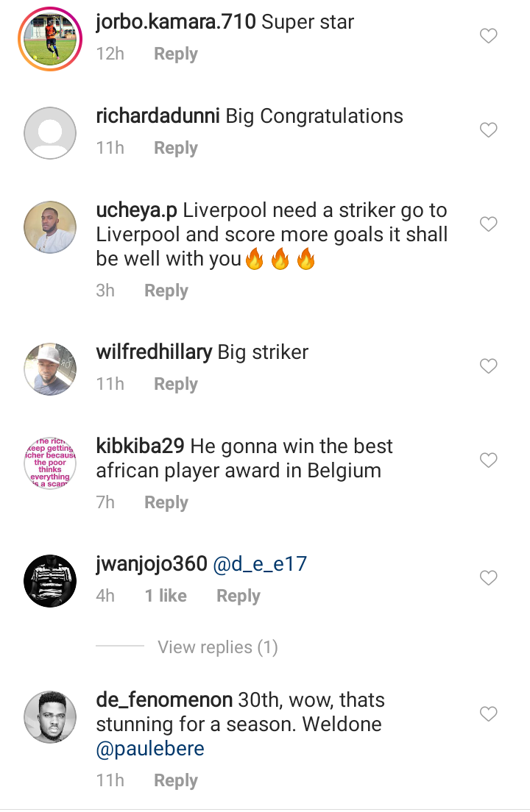
Task: Reply to richardadunni's Big Congratulations
Action: (x=176, y=148)
